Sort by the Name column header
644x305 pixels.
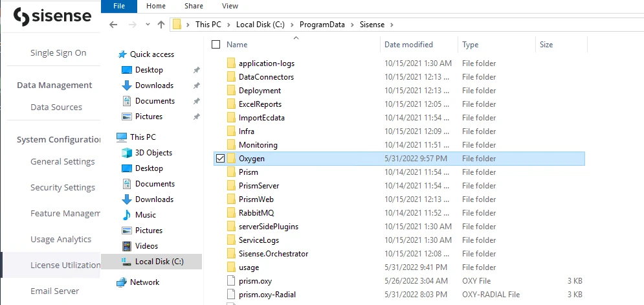[x=237, y=45]
